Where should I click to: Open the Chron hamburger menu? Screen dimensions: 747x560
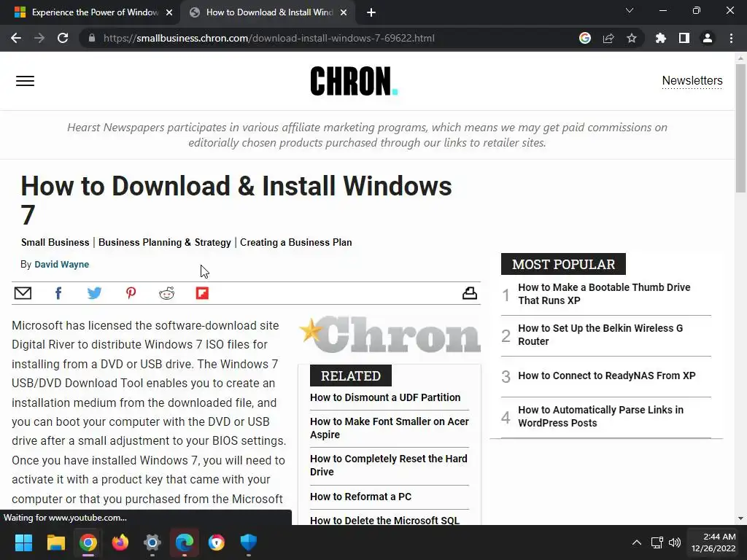click(26, 80)
